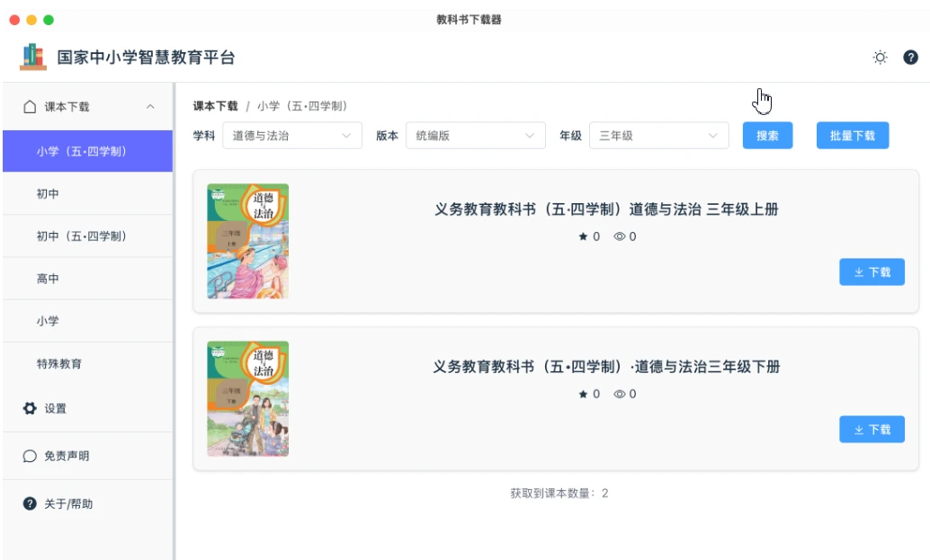Click the disclaimer speech bubble icon
This screenshot has height=560, width=930.
pos(30,456)
